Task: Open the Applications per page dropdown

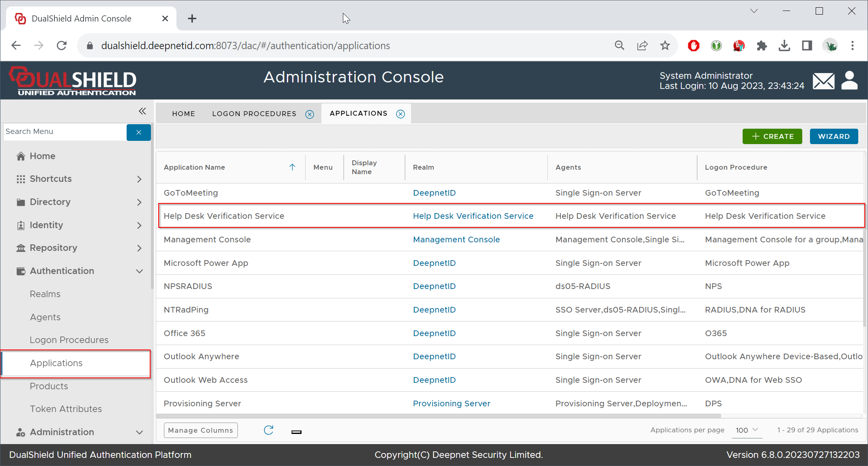Action: 747,430
